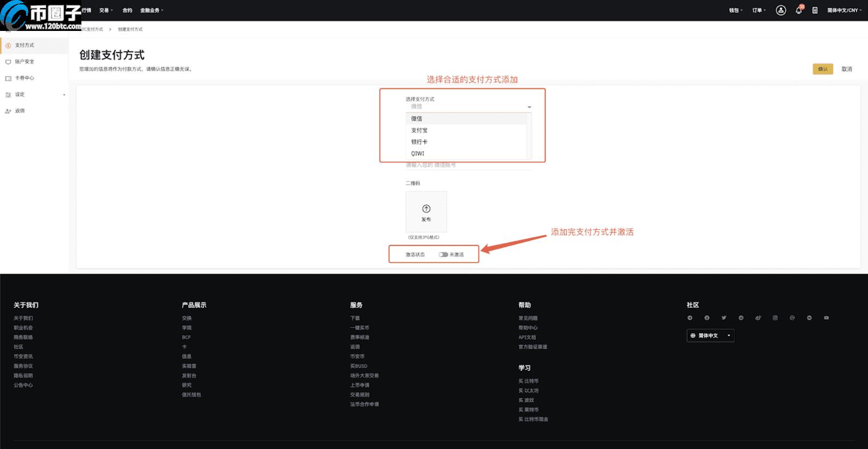868x449 pixels.
Task: Open the 订单 orders dropdown
Action: (759, 10)
